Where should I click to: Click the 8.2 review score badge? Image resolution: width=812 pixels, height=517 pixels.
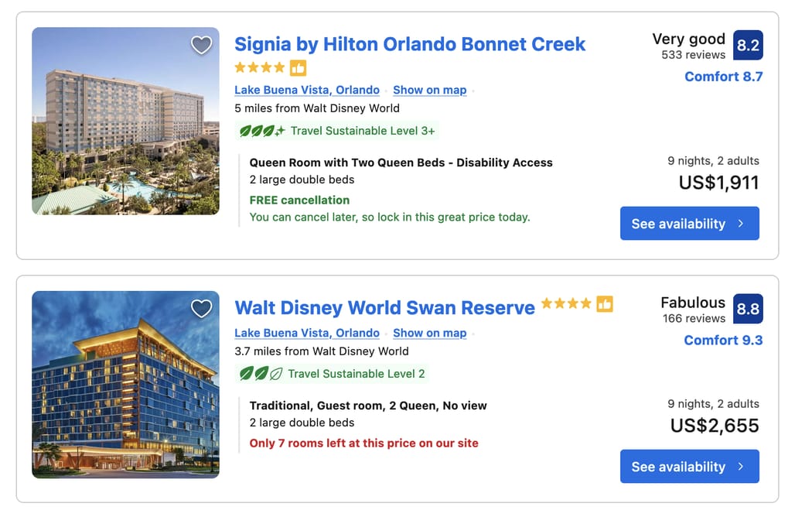click(x=748, y=46)
